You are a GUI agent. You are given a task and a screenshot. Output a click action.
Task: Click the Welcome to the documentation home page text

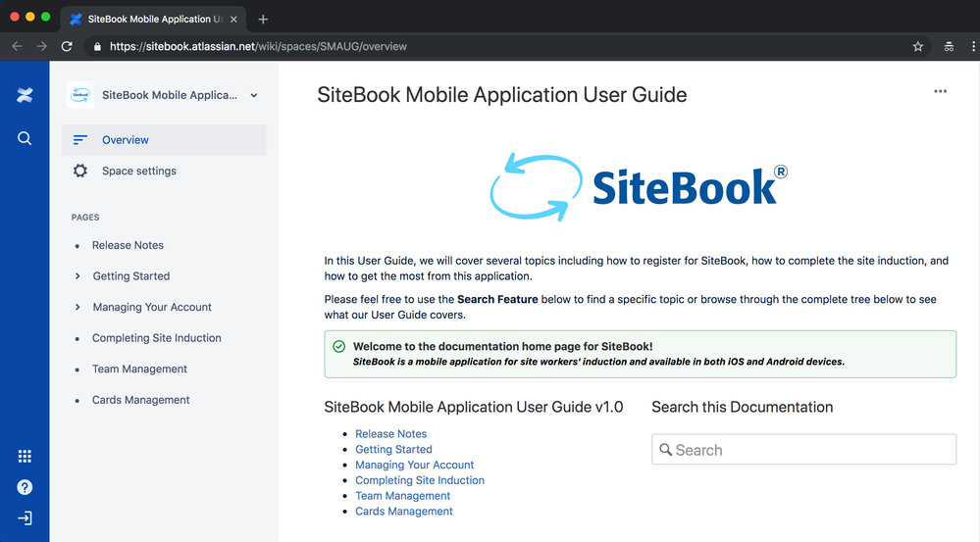(502, 347)
